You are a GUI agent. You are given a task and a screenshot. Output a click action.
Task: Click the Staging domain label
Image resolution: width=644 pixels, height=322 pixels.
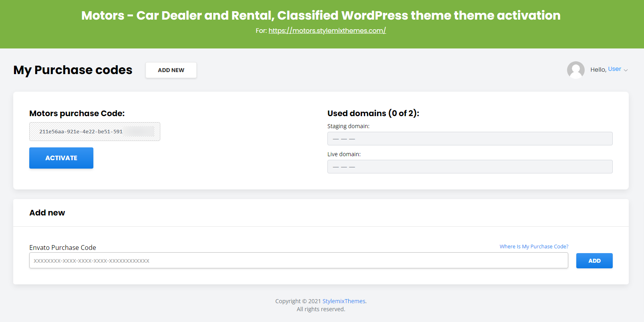coord(348,126)
